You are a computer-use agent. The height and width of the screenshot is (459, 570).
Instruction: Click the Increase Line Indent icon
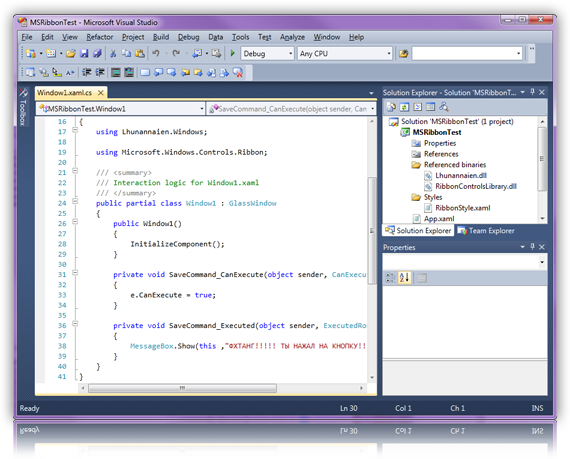click(x=100, y=73)
